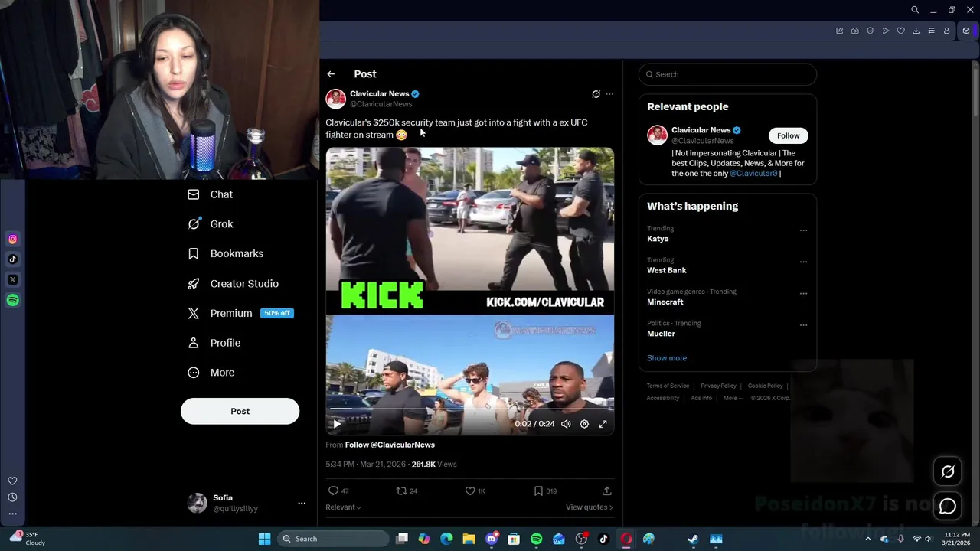Open floating messages chat button
This screenshot has height=551, width=980.
point(948,506)
